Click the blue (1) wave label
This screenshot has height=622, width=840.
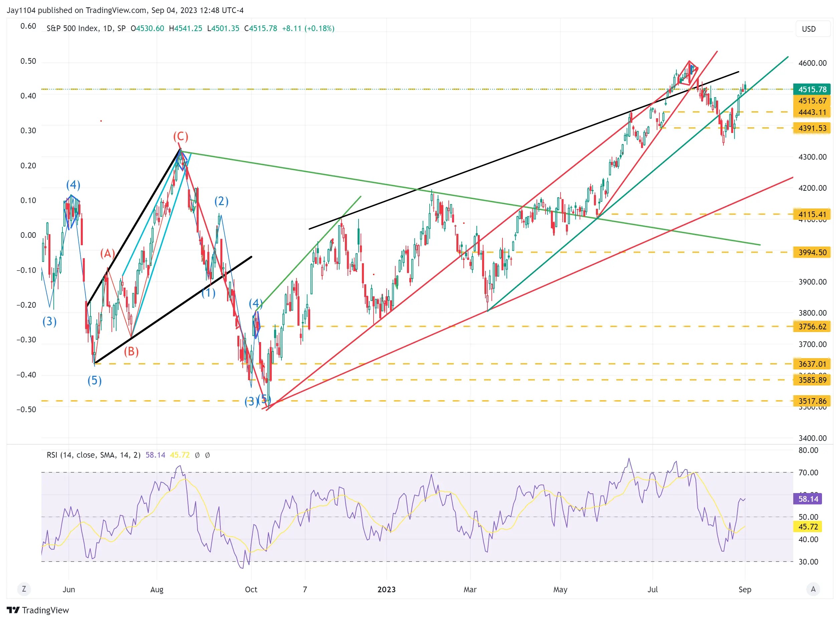(x=208, y=293)
